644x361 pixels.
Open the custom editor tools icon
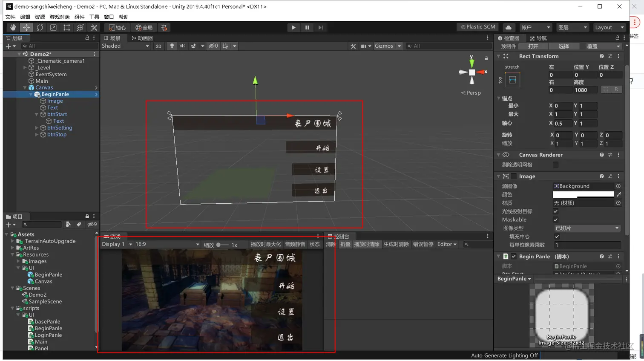coord(94,28)
